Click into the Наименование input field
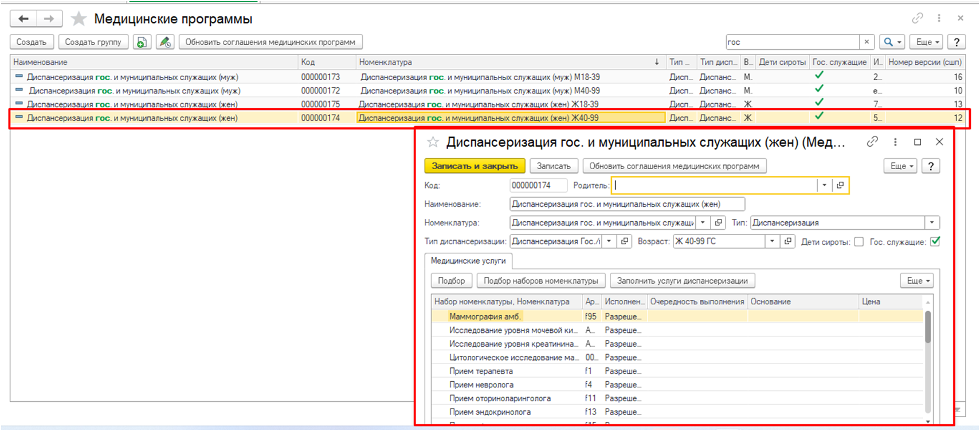The height and width of the screenshot is (431, 980). click(x=626, y=204)
